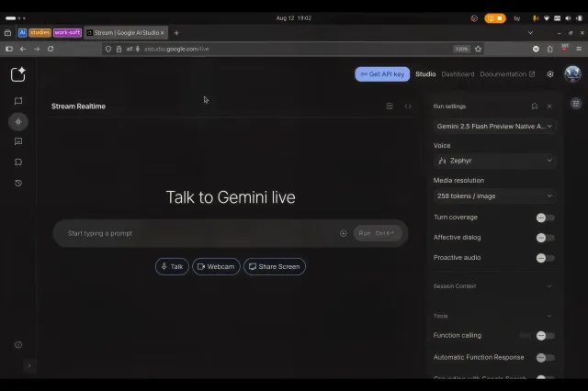Open the pinned AI tab

[22, 33]
